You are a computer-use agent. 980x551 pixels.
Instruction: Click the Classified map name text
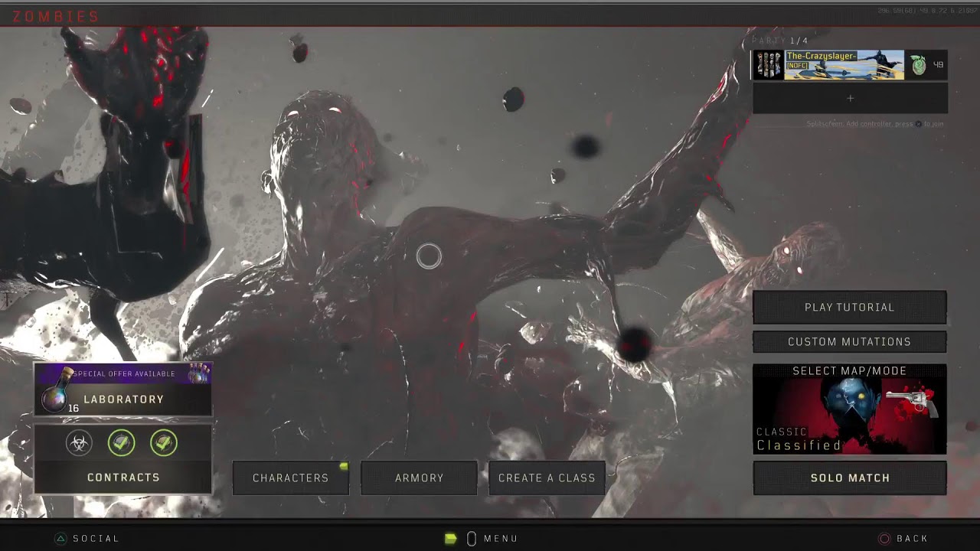point(799,445)
